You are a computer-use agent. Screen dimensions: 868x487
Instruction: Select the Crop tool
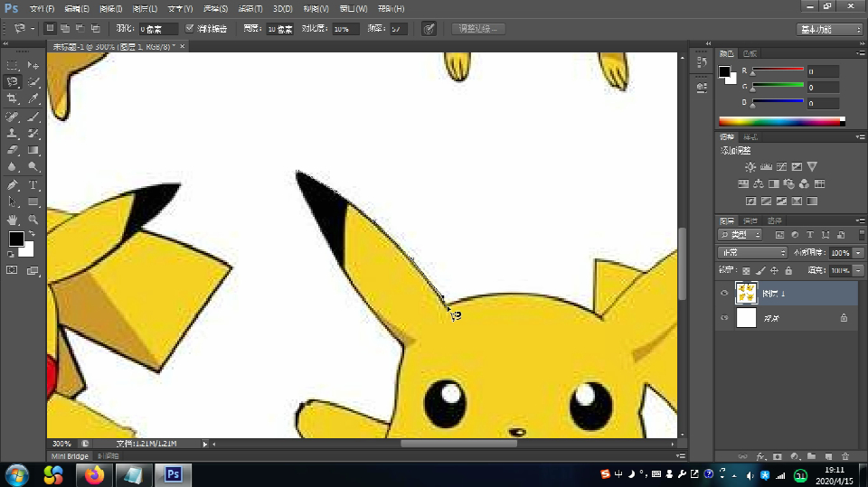[13, 98]
